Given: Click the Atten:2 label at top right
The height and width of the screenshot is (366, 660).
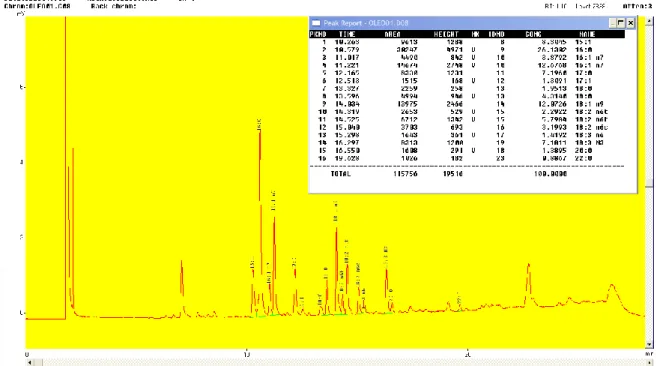Looking at the screenshot, I should click(637, 6).
